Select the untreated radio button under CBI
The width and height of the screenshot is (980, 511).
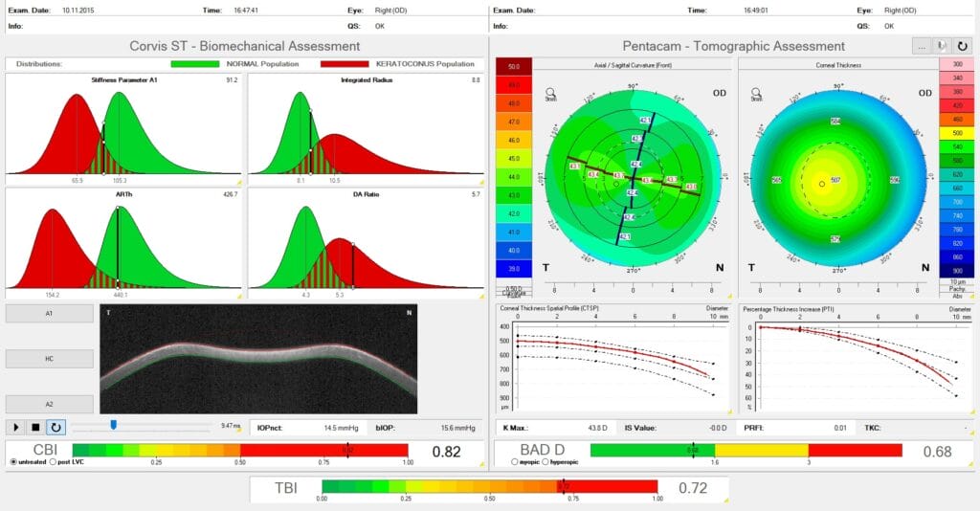pyautogui.click(x=13, y=461)
